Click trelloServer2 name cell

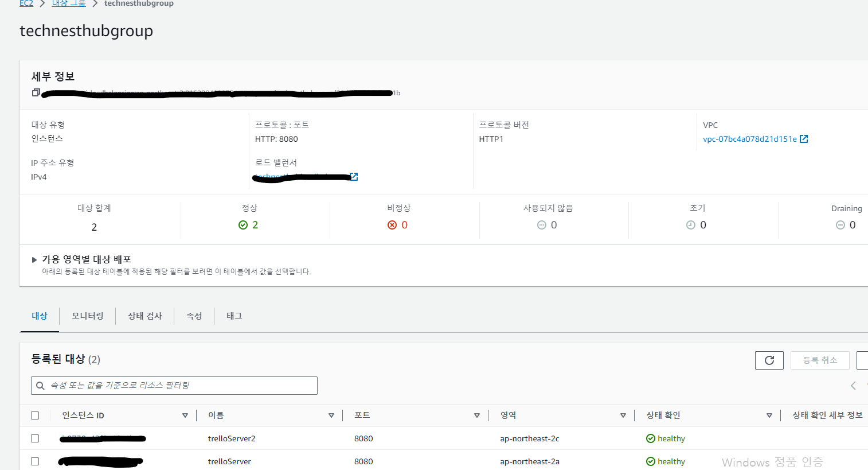pyautogui.click(x=232, y=438)
